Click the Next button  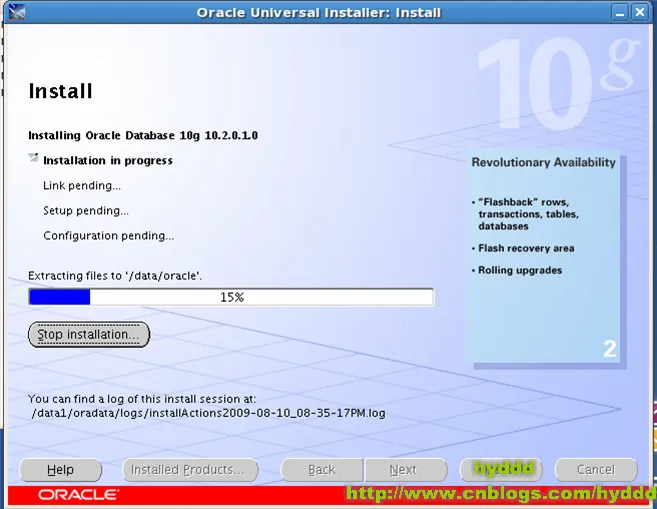[x=406, y=470]
